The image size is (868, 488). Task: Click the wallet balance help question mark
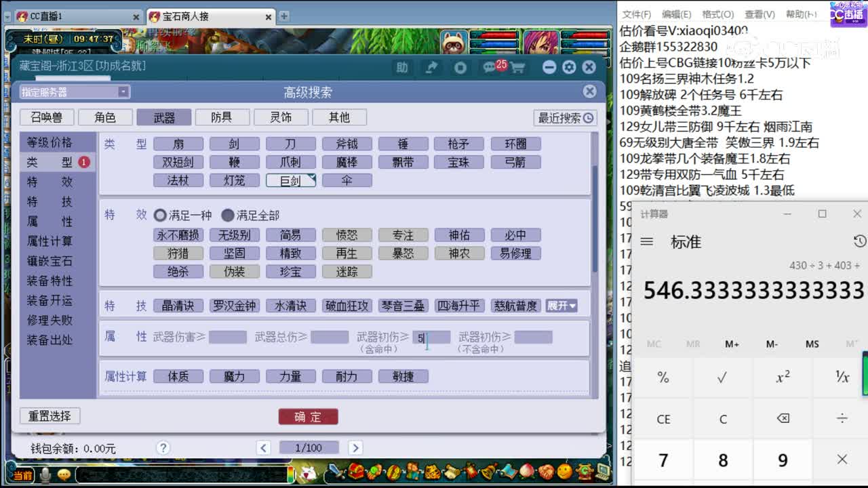click(163, 447)
